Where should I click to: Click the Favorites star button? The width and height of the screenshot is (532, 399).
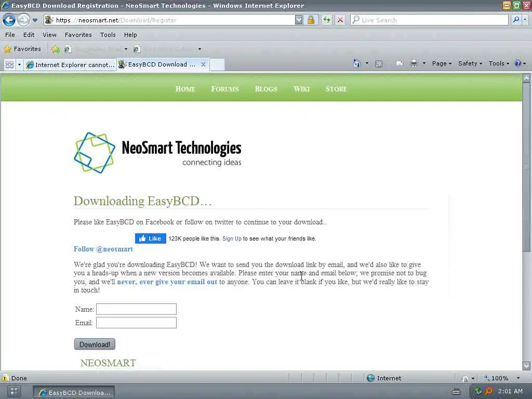click(22, 49)
